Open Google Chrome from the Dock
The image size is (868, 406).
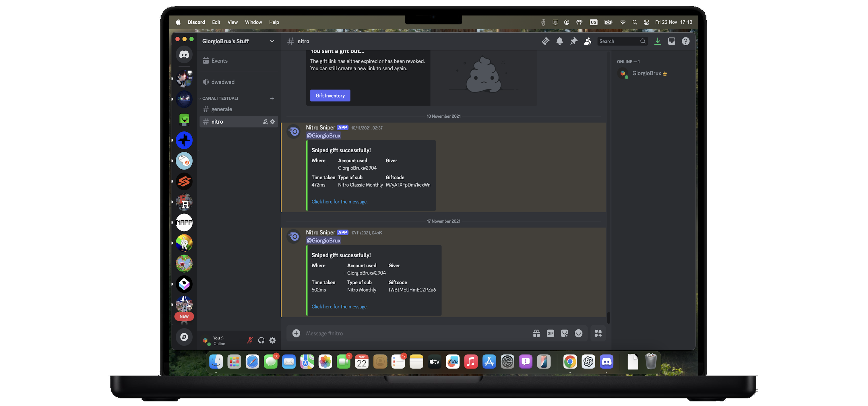[x=570, y=362]
